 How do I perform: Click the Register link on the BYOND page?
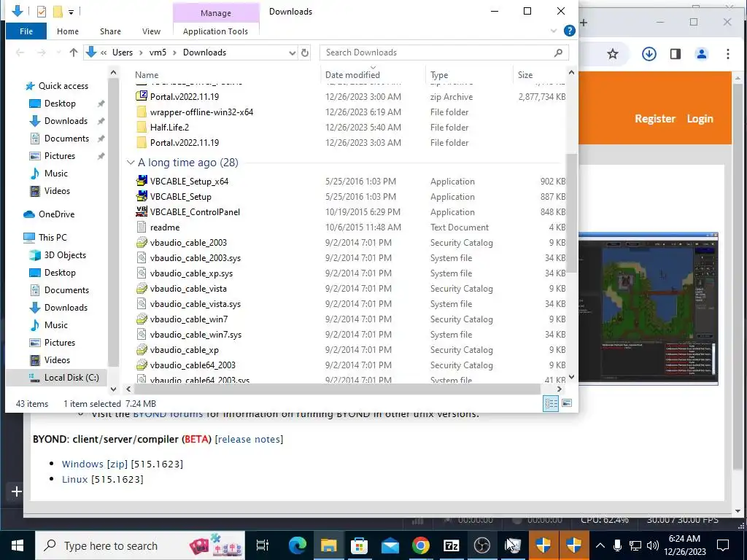(655, 119)
